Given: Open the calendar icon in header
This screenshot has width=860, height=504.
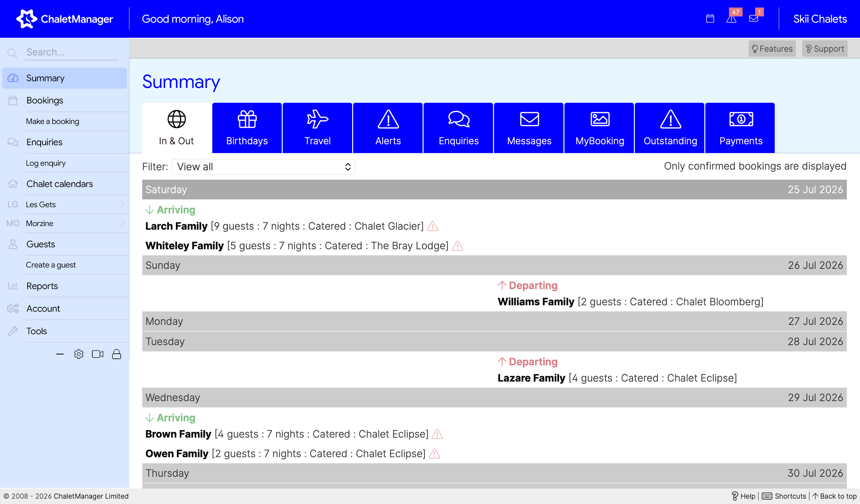Looking at the screenshot, I should [710, 19].
